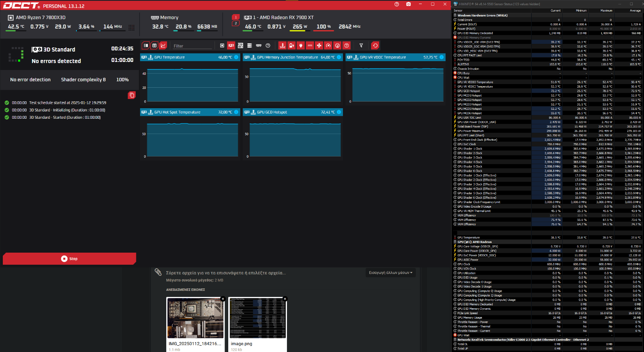Image resolution: width=644 pixels, height=352 pixels.
Task: Expand Network RealTek Ethernet group in HWiNFO
Action: point(522,340)
